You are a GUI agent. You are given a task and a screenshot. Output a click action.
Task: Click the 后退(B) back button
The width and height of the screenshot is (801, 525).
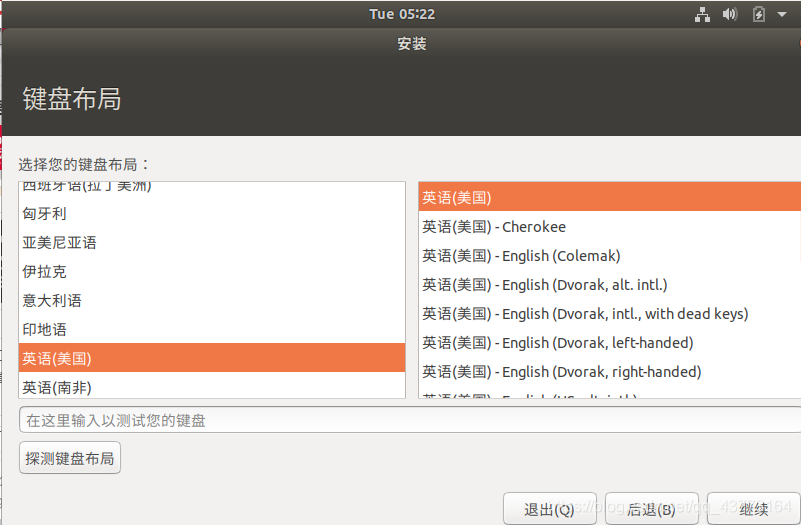[x=651, y=509]
